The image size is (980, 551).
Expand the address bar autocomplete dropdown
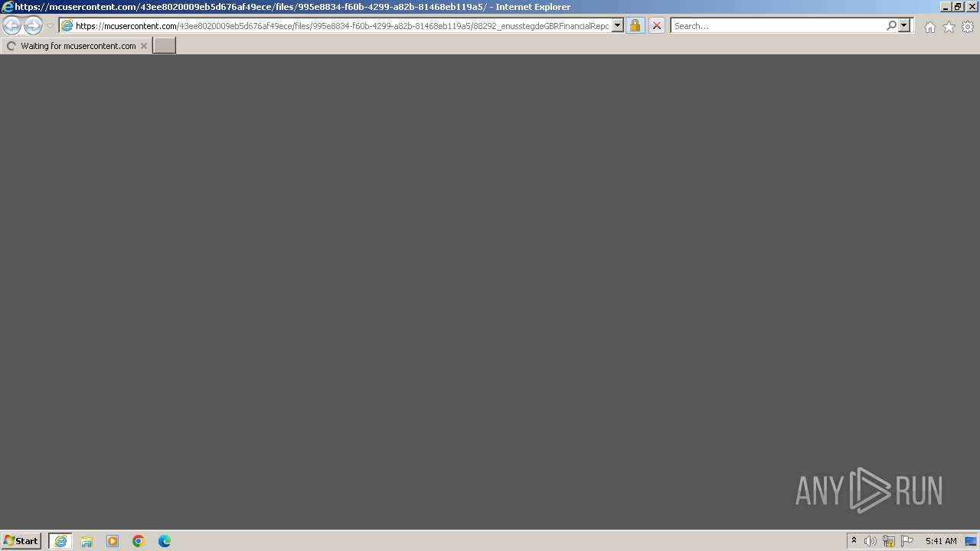click(618, 26)
